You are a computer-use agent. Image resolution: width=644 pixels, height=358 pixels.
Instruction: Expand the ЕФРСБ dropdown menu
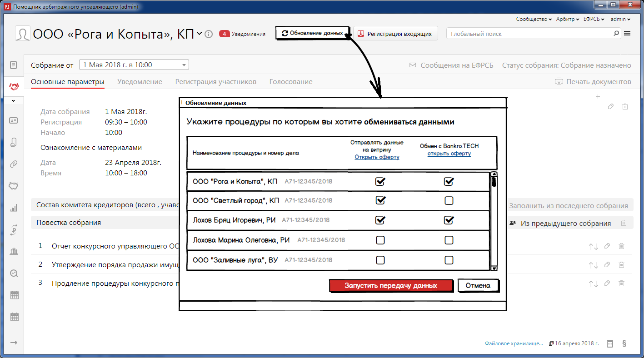coord(594,19)
